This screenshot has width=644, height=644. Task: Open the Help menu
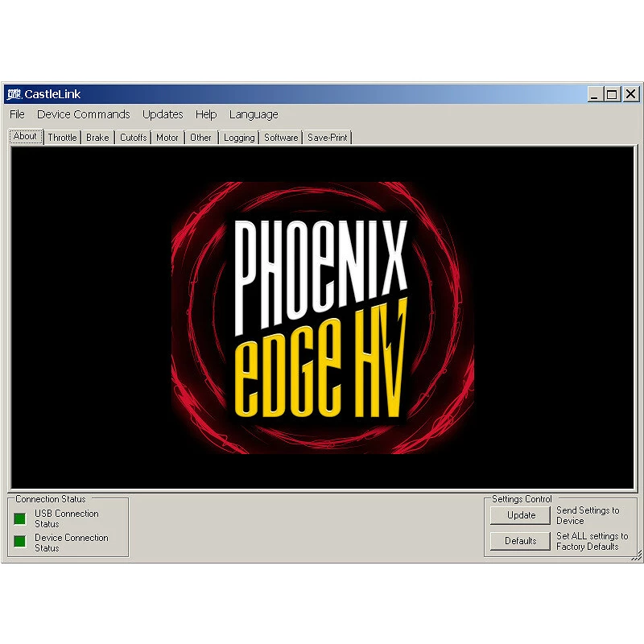(206, 114)
